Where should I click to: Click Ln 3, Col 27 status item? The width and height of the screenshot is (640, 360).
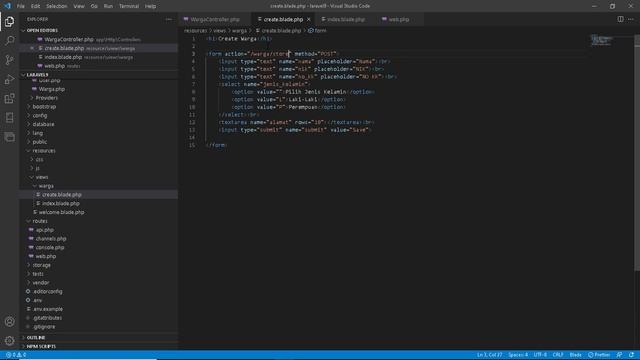(489, 355)
